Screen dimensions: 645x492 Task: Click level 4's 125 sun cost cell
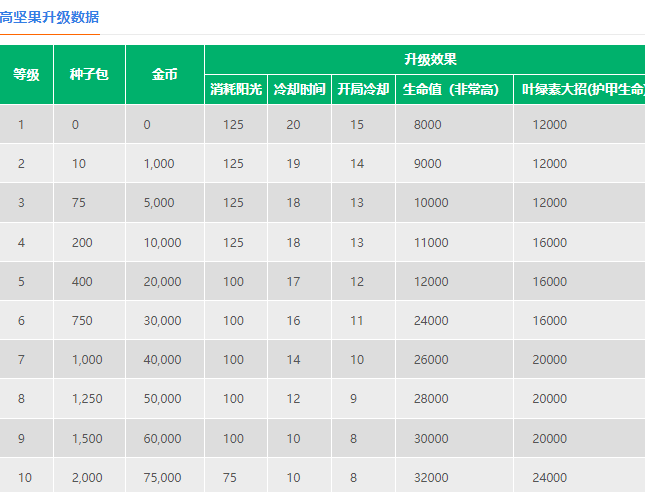click(236, 242)
